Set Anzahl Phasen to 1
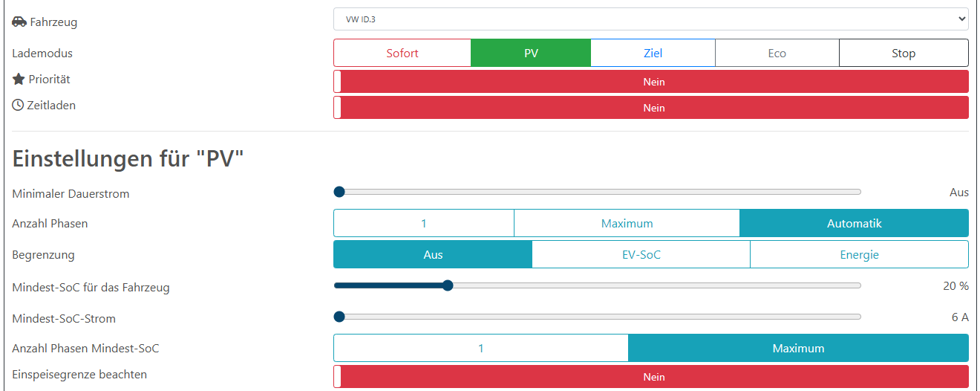 tap(424, 223)
